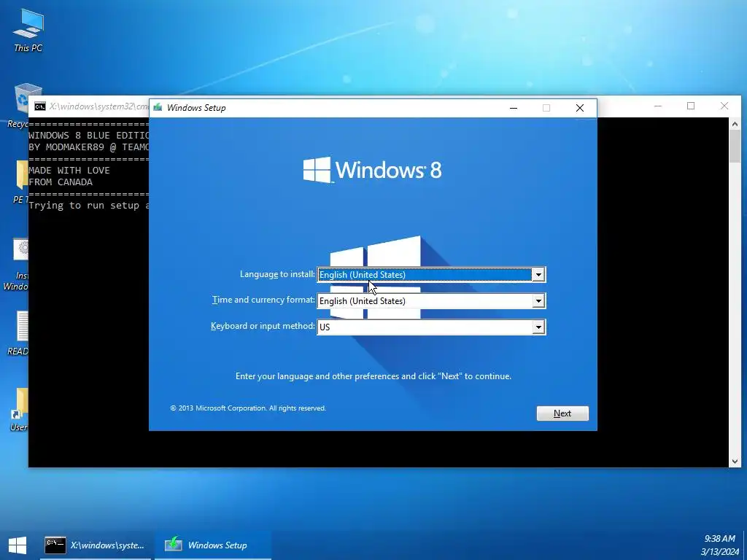The image size is (747, 560).
Task: Click the Time and currency format label
Action: pyautogui.click(x=263, y=300)
